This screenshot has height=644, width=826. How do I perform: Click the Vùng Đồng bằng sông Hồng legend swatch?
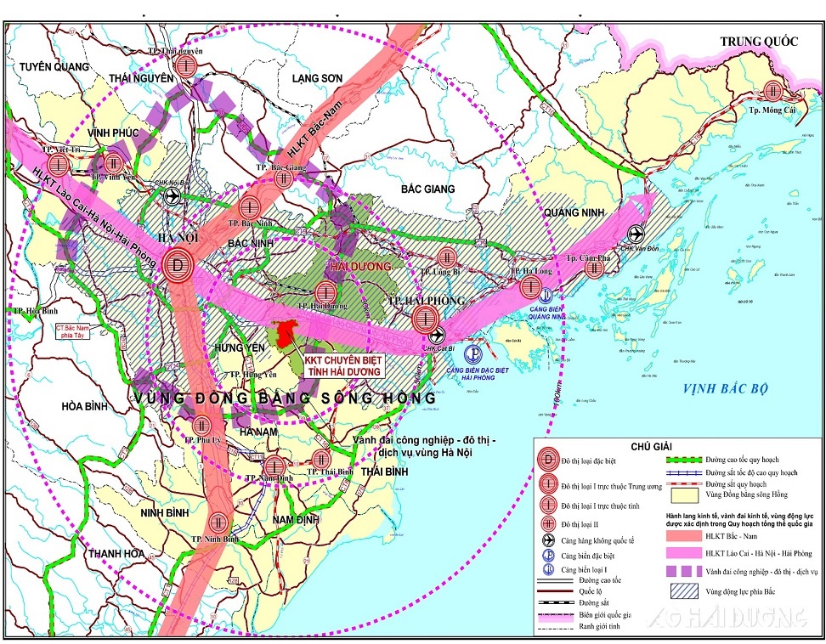point(684,495)
